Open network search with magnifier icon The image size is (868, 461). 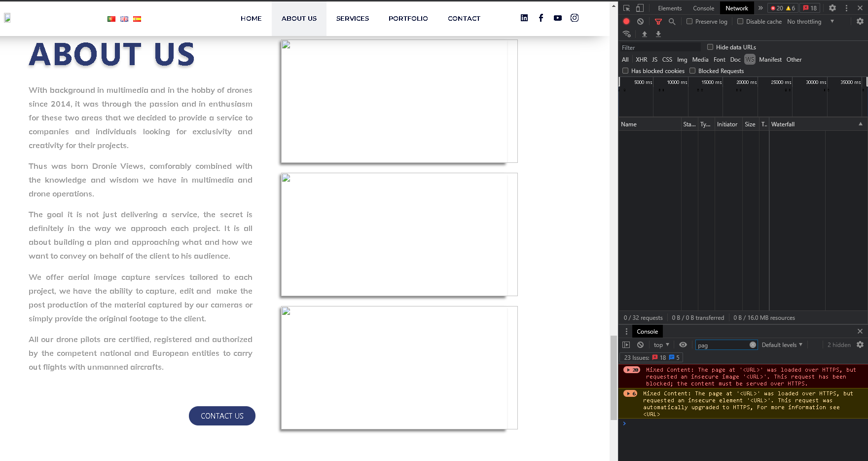tap(672, 22)
